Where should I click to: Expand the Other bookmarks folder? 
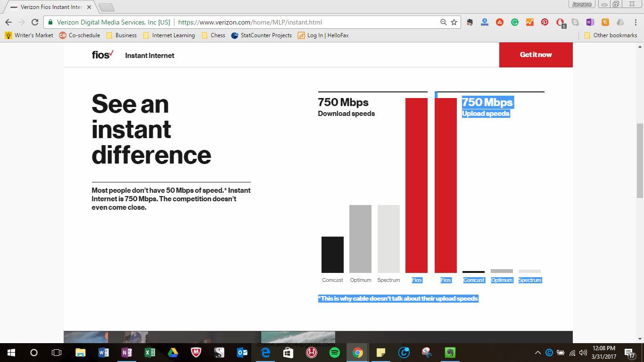pyautogui.click(x=611, y=35)
